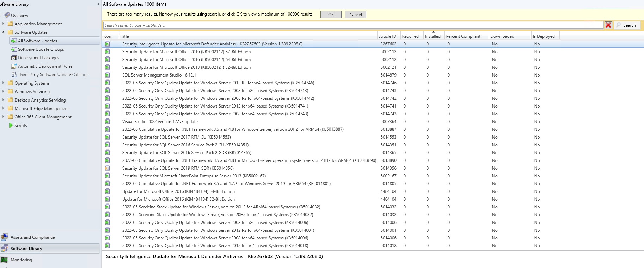The width and height of the screenshot is (644, 268).
Task: Collapse the Software Updates node
Action: pyautogui.click(x=3, y=32)
